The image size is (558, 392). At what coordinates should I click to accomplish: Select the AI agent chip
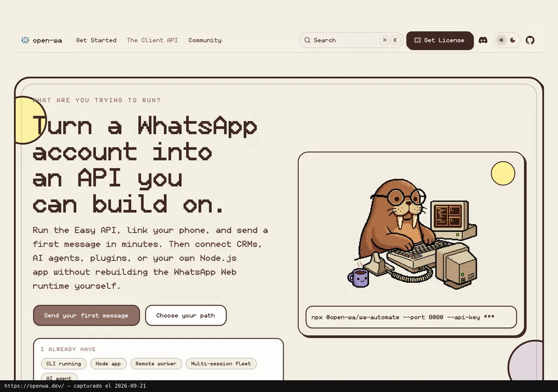(x=59, y=377)
